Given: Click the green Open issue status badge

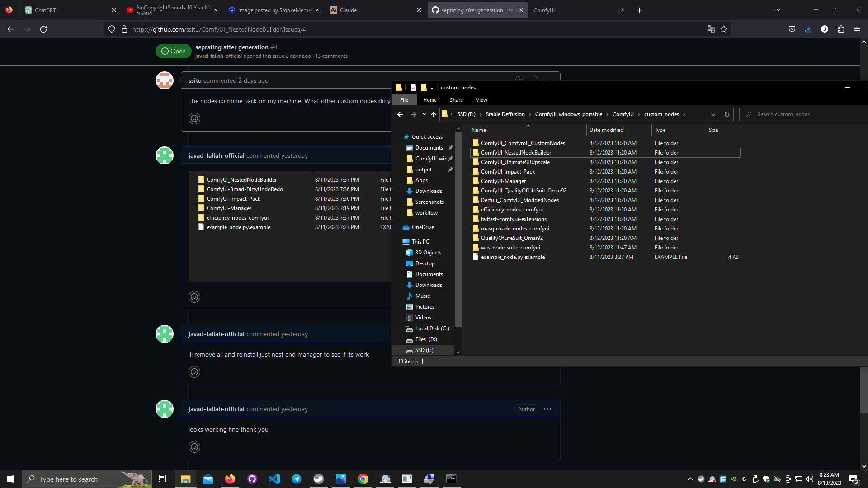Looking at the screenshot, I should [x=173, y=51].
